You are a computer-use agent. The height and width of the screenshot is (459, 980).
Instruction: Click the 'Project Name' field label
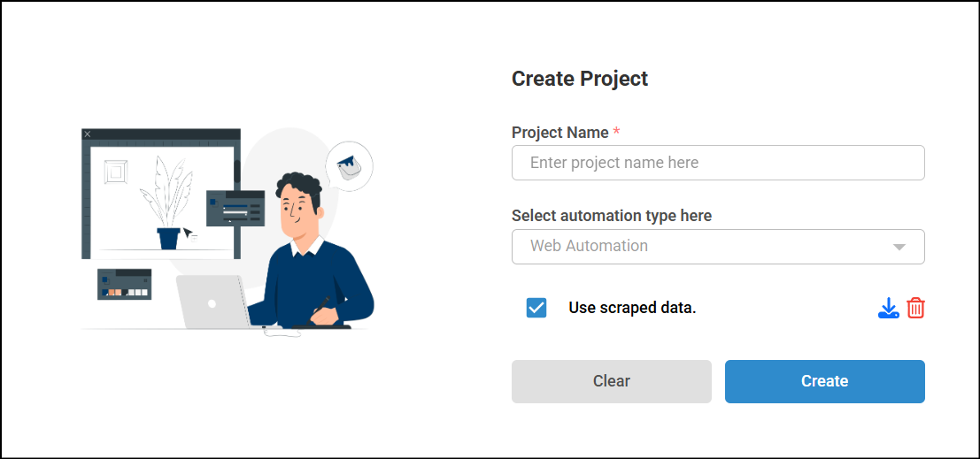click(560, 133)
